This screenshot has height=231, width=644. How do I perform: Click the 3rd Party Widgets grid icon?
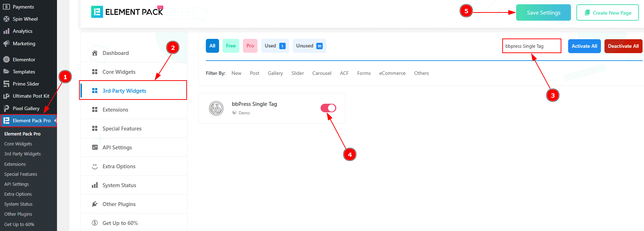coord(95,91)
